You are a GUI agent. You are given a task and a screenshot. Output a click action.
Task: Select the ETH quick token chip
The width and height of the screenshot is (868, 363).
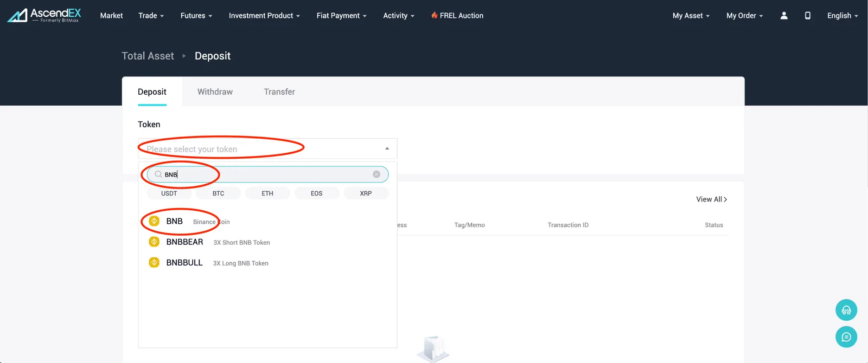(267, 193)
